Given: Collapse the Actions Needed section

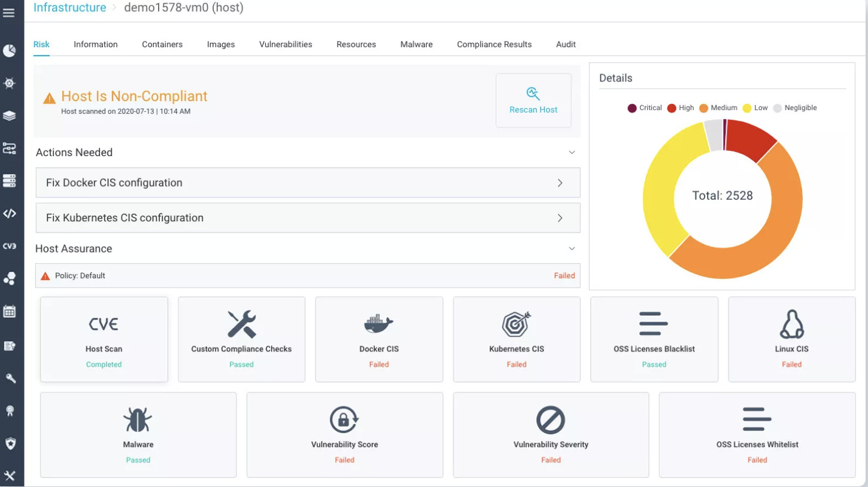Looking at the screenshot, I should coord(572,153).
